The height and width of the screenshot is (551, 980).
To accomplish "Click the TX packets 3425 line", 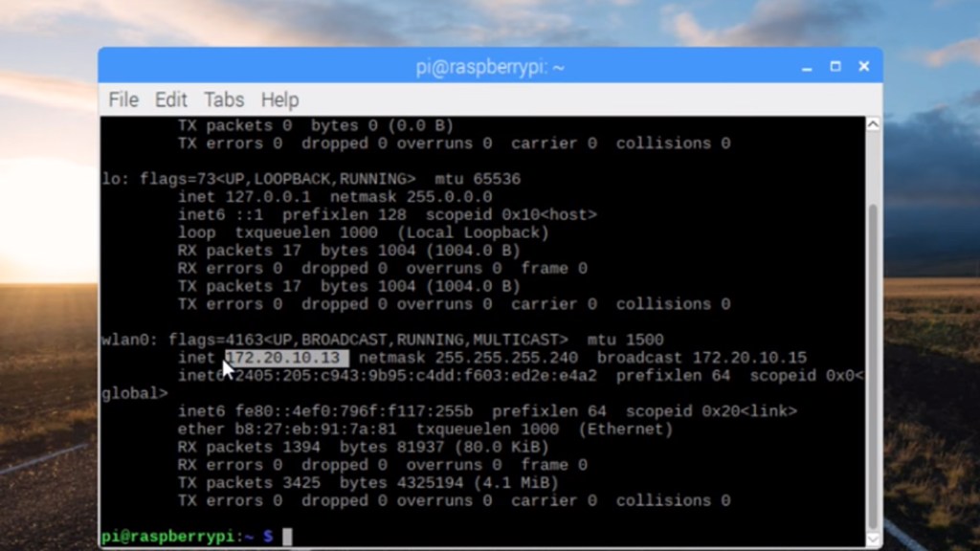I will [368, 483].
